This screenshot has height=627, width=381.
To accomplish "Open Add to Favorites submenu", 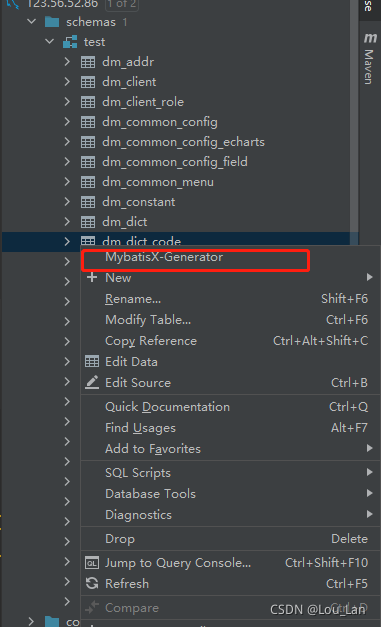I will [230, 449].
